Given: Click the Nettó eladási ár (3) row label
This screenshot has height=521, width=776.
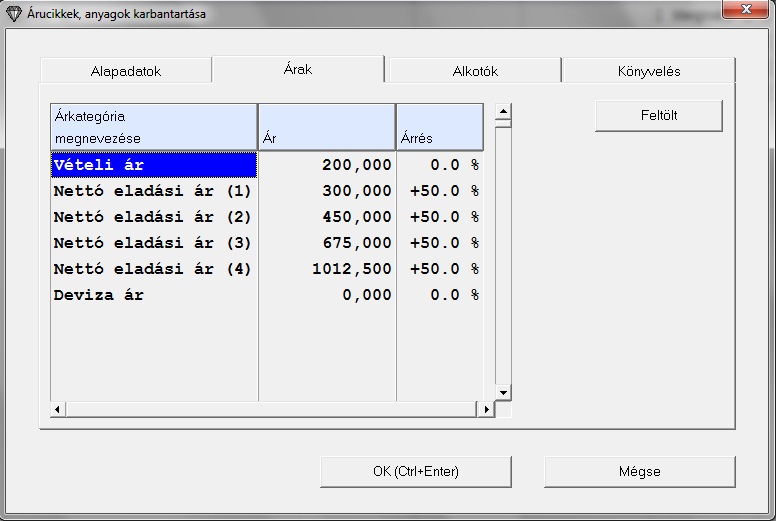Looking at the screenshot, I should coord(154,243).
